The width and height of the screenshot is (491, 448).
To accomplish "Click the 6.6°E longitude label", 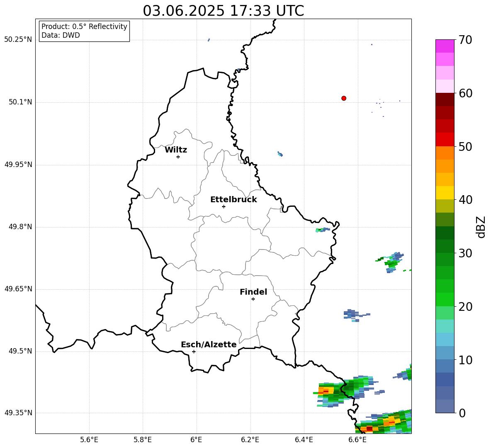I will [x=357, y=440].
